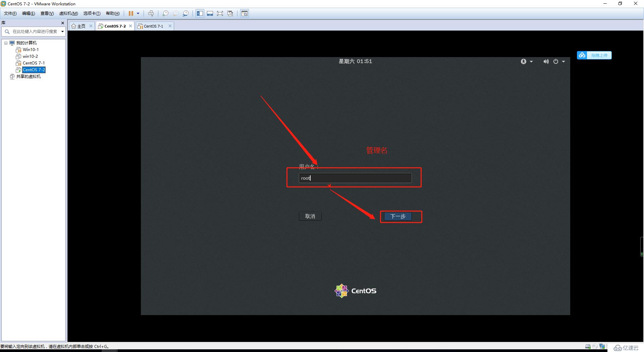
Task: Collapse the 我的计算机 tree node
Action: pos(6,43)
